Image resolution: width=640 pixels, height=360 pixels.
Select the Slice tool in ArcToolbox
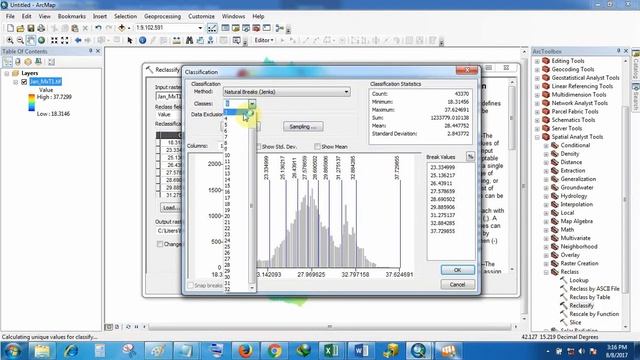(575, 322)
